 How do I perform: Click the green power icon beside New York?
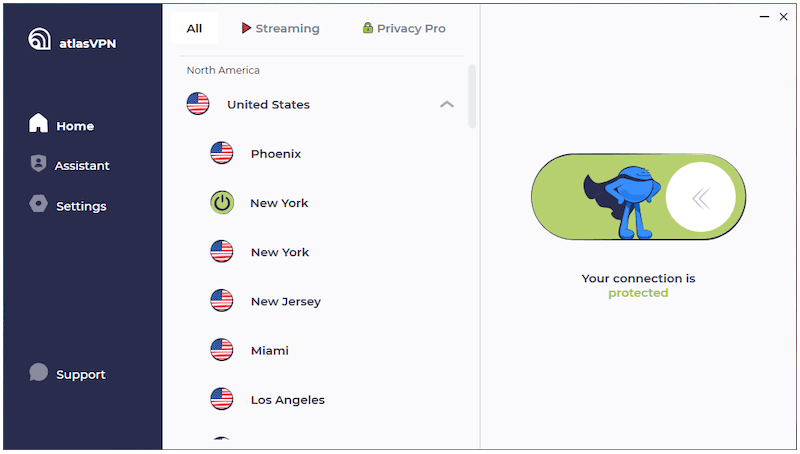(222, 203)
